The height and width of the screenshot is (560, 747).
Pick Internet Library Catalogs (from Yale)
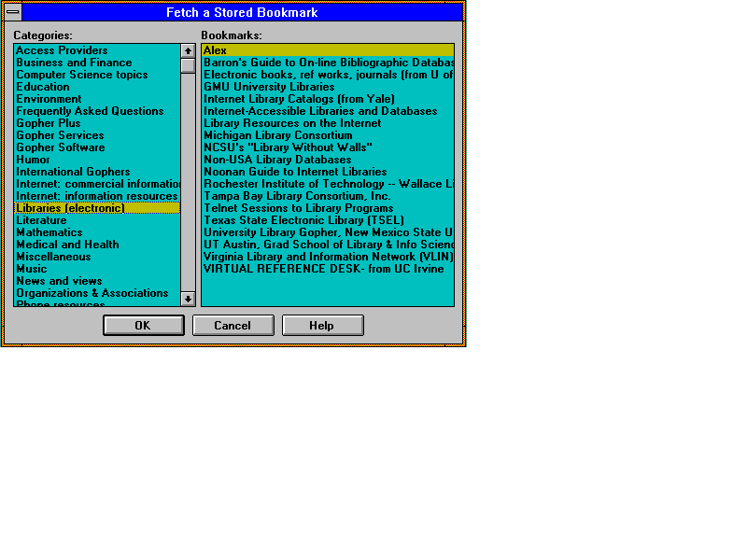click(x=328, y=99)
